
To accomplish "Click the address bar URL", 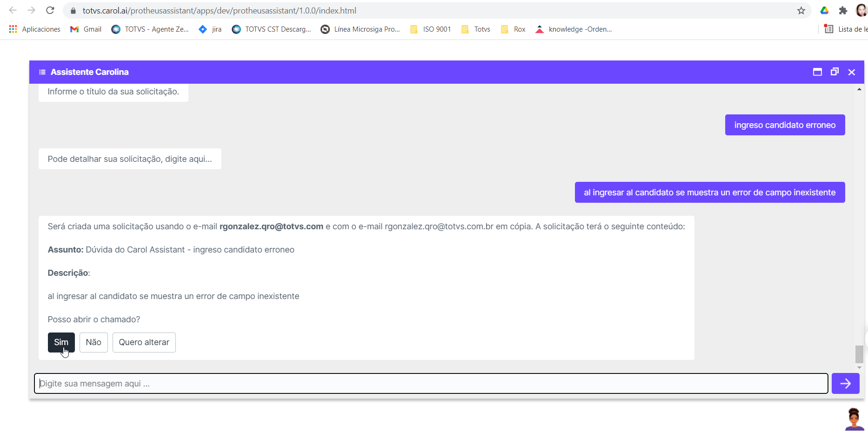I will coord(220,11).
